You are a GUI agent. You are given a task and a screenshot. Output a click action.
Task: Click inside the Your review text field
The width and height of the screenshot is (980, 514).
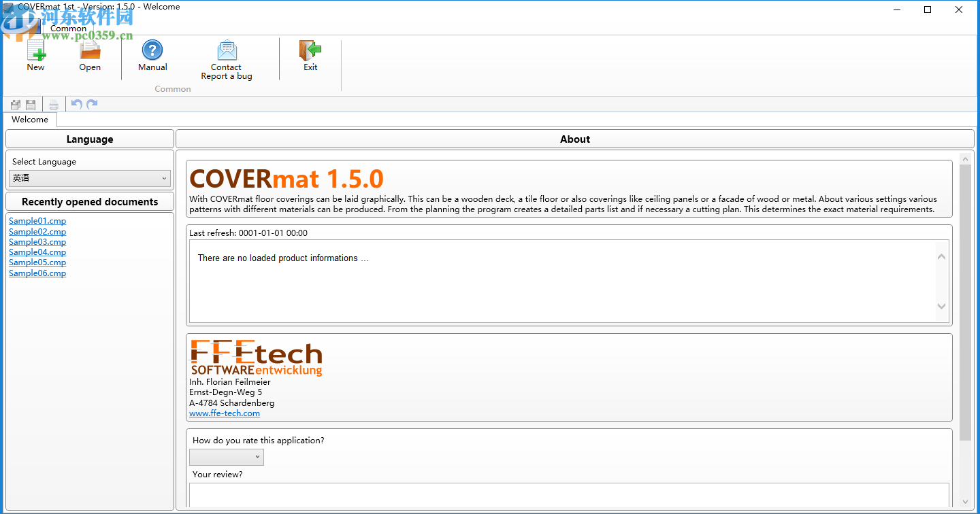569,496
